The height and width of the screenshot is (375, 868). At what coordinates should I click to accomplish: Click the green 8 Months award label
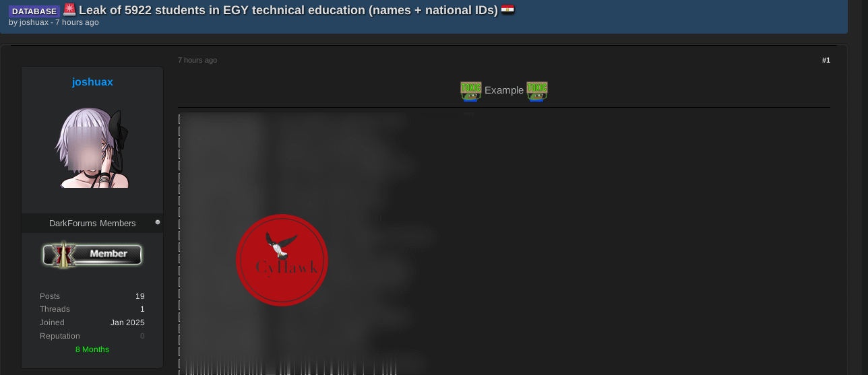[92, 349]
